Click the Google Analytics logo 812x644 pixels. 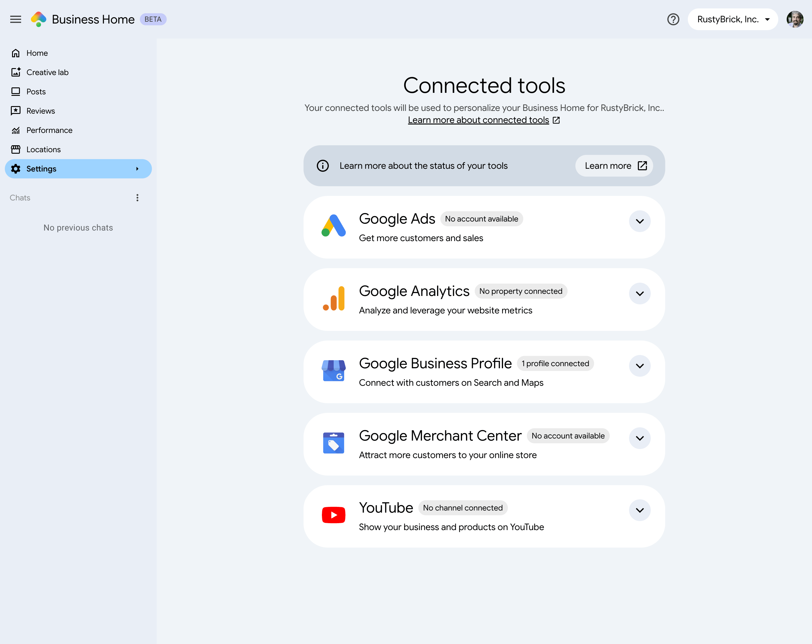pyautogui.click(x=334, y=298)
